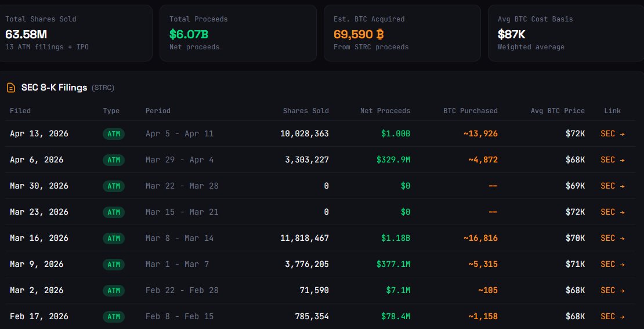
Task: Click the BTC Purchased column header
Action: (470, 110)
